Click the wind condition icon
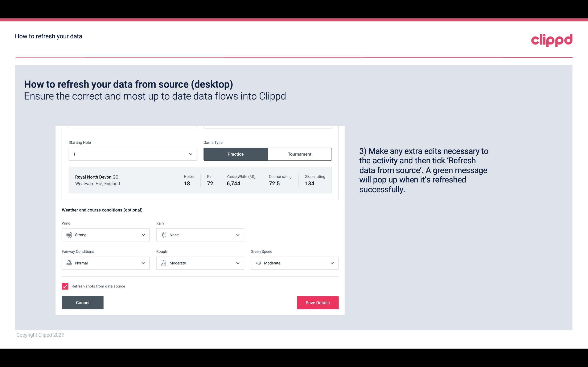 (69, 235)
